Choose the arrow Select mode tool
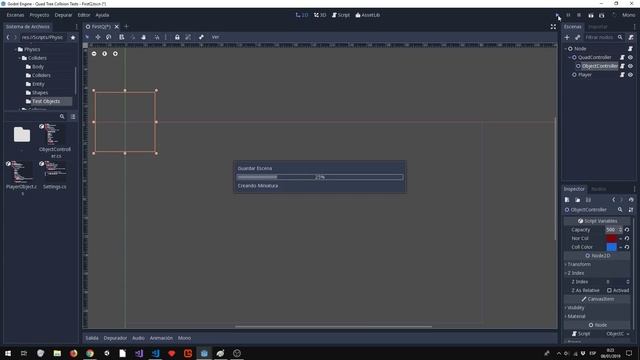 87,37
